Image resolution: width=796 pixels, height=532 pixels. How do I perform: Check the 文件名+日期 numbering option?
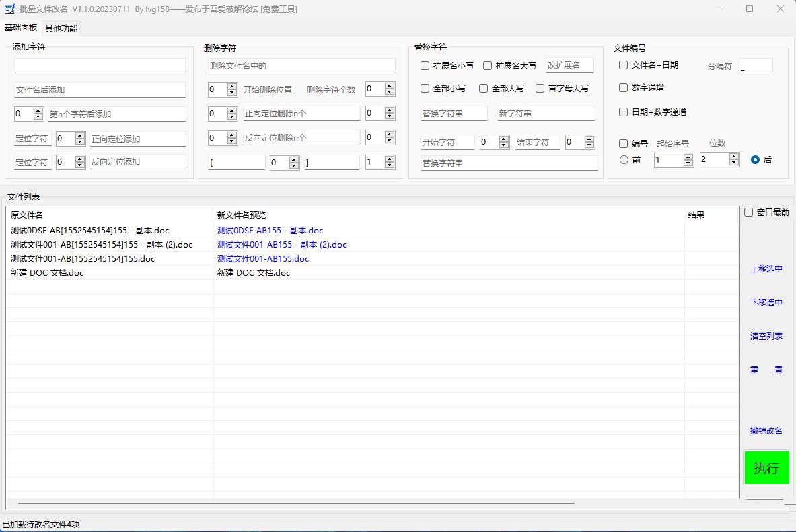[622, 65]
